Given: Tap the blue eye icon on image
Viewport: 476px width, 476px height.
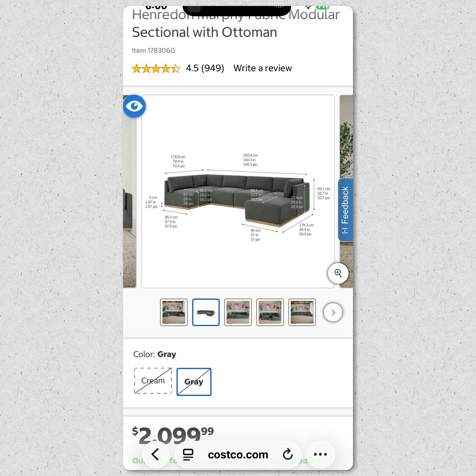Looking at the screenshot, I should point(134,106).
